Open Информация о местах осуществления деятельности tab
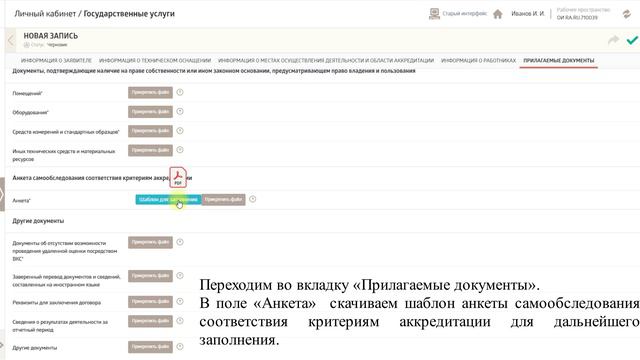Image resolution: width=640 pixels, height=360 pixels. coord(326,60)
